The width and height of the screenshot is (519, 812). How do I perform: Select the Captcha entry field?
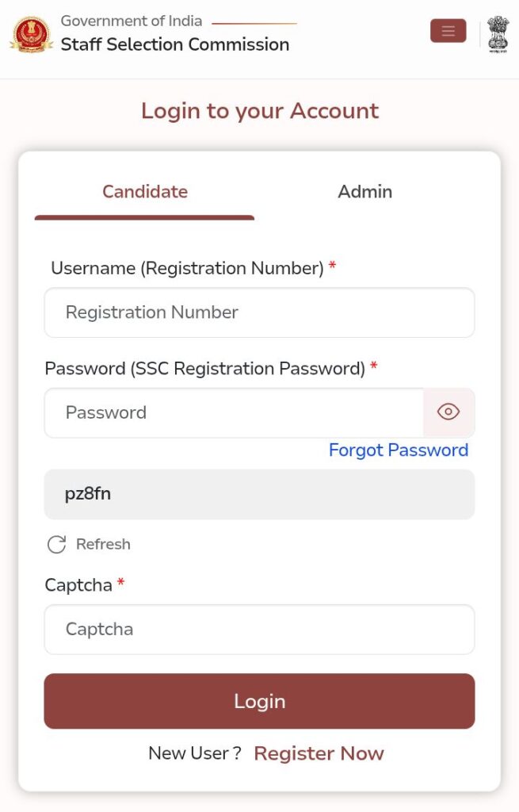[x=259, y=630]
